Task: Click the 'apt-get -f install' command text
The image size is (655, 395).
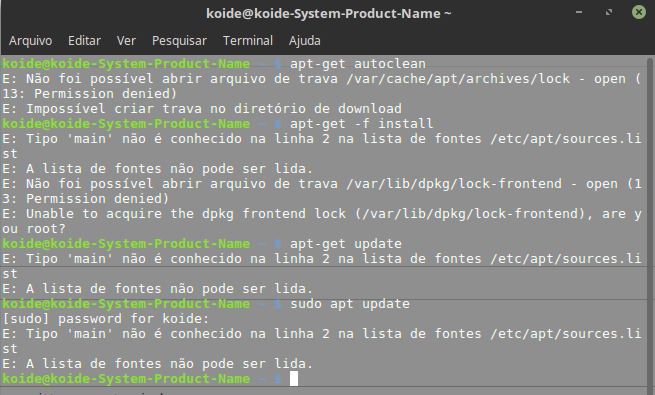Action: [361, 124]
